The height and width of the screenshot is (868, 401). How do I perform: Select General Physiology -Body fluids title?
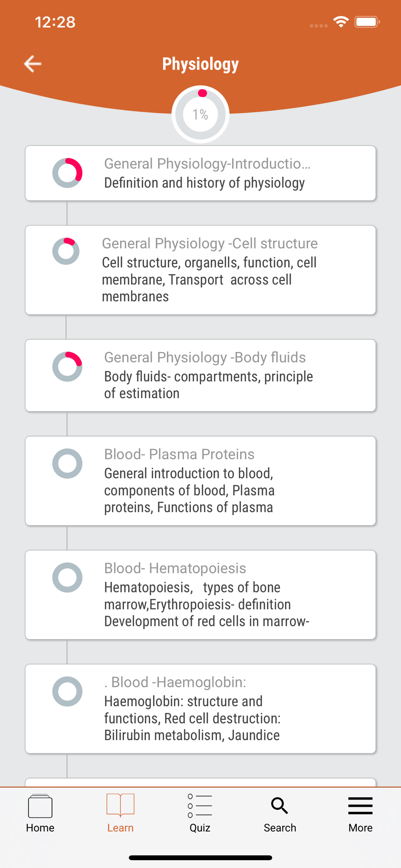205,357
